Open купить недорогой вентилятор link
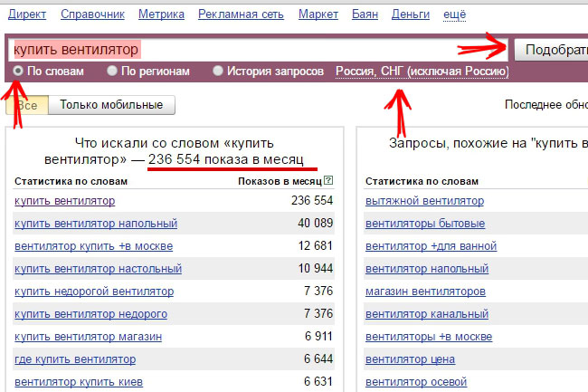The image size is (588, 392). point(94,292)
